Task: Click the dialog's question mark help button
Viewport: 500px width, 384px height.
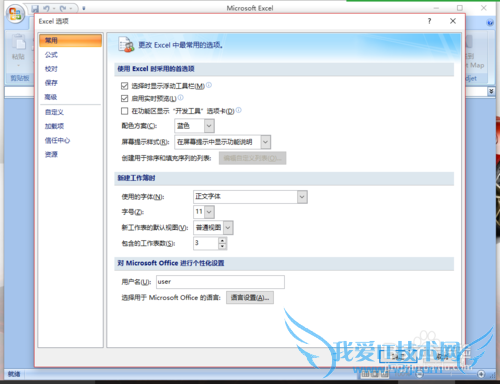Action: [429, 21]
